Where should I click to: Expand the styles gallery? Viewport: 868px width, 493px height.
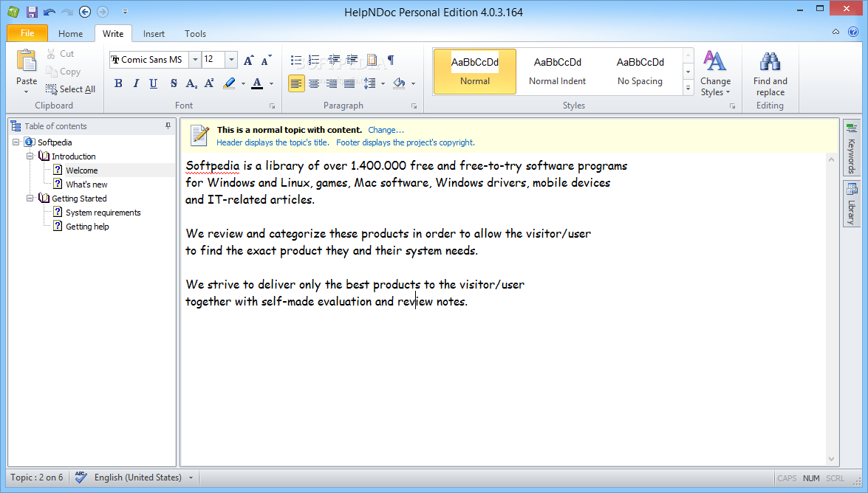coord(688,87)
